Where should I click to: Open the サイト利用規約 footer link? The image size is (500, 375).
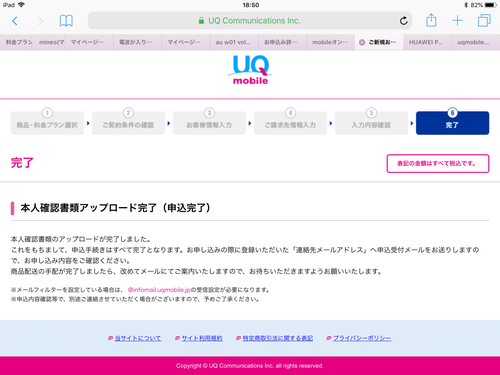202,338
